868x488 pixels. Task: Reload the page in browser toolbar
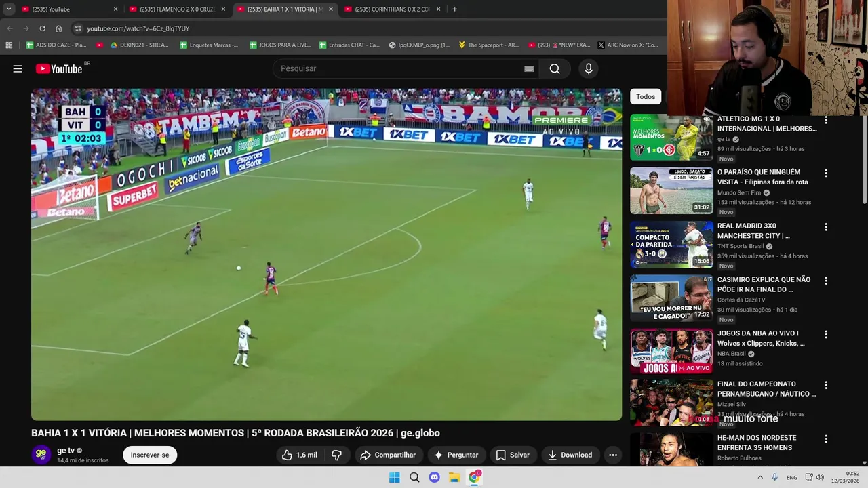[42, 28]
